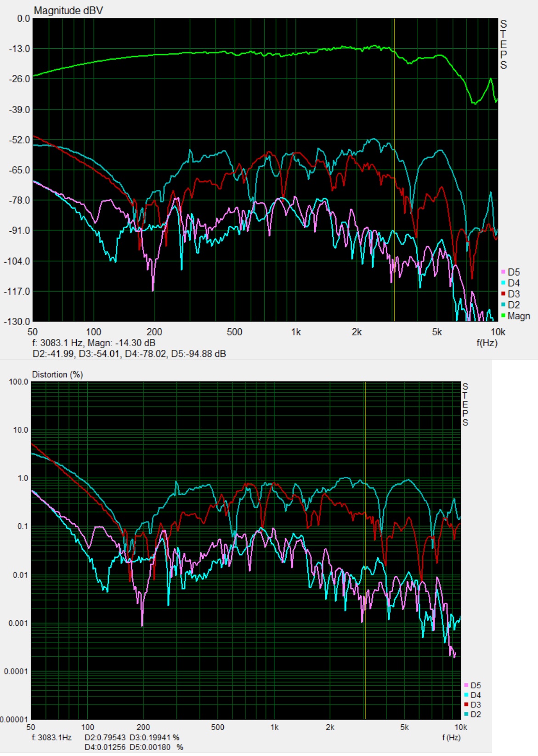Image resolution: width=538 pixels, height=756 pixels.
Task: Click the 'D2:0.79543 D3:0.19941 %' readout
Action: [132, 738]
